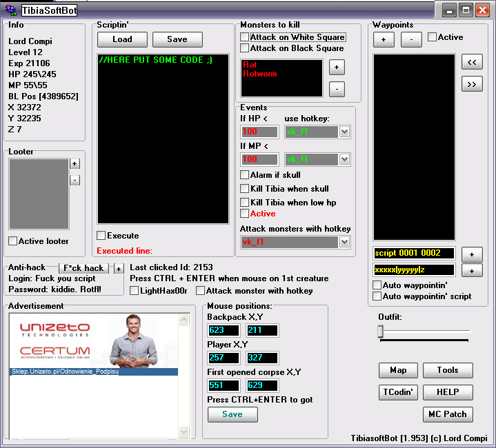496x448 pixels.
Task: Click the MC Patch button
Action: (447, 414)
